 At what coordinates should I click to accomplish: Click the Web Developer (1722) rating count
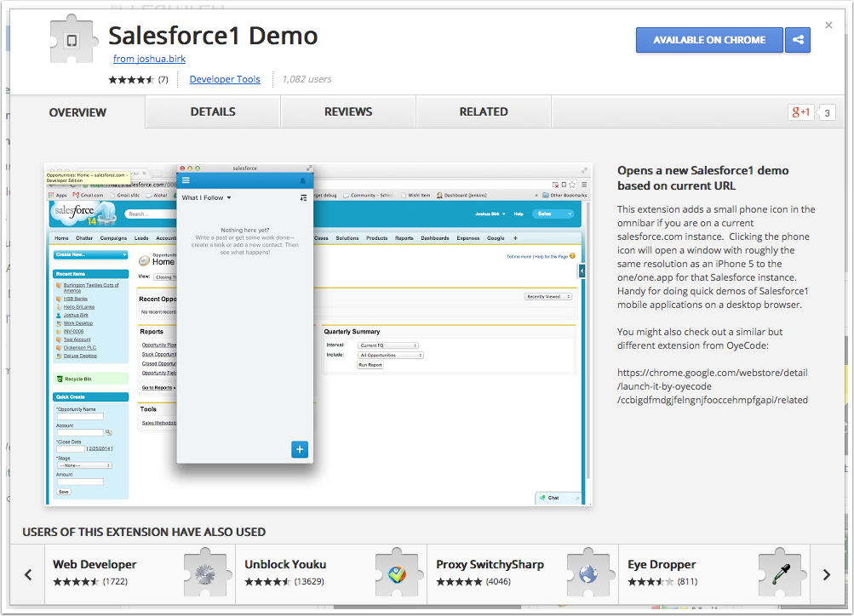(115, 581)
